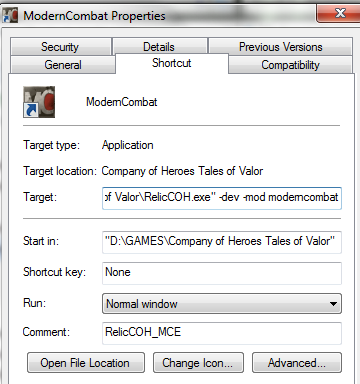This screenshot has width=360, height=384.
Task: Click into the Start in field
Action: 222,242
